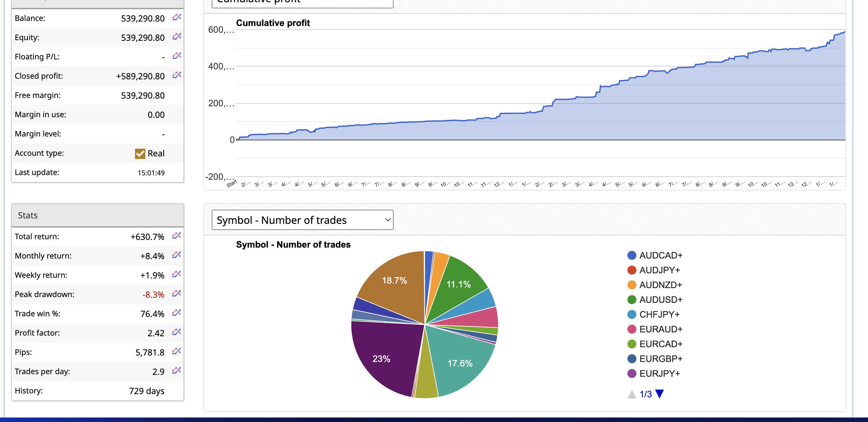The image size is (868, 422).
Task: Click chart icon next to Balance
Action: pos(176,17)
